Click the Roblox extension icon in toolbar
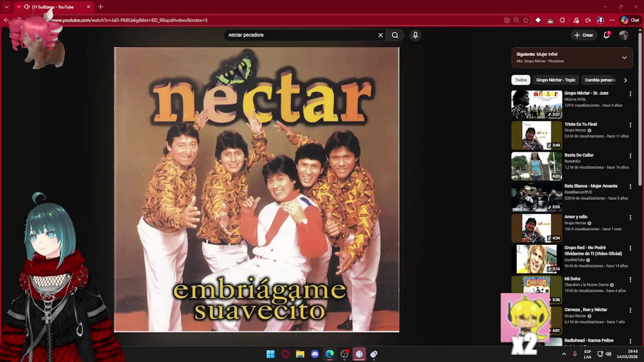Image resolution: width=644 pixels, height=362 pixels. pyautogui.click(x=538, y=20)
